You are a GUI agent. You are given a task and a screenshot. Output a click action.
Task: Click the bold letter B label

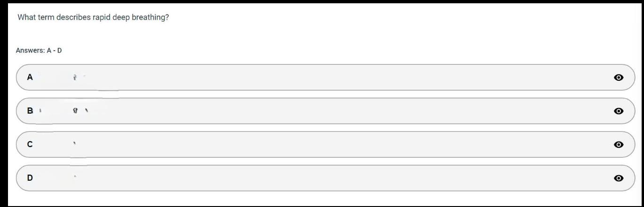click(x=30, y=111)
